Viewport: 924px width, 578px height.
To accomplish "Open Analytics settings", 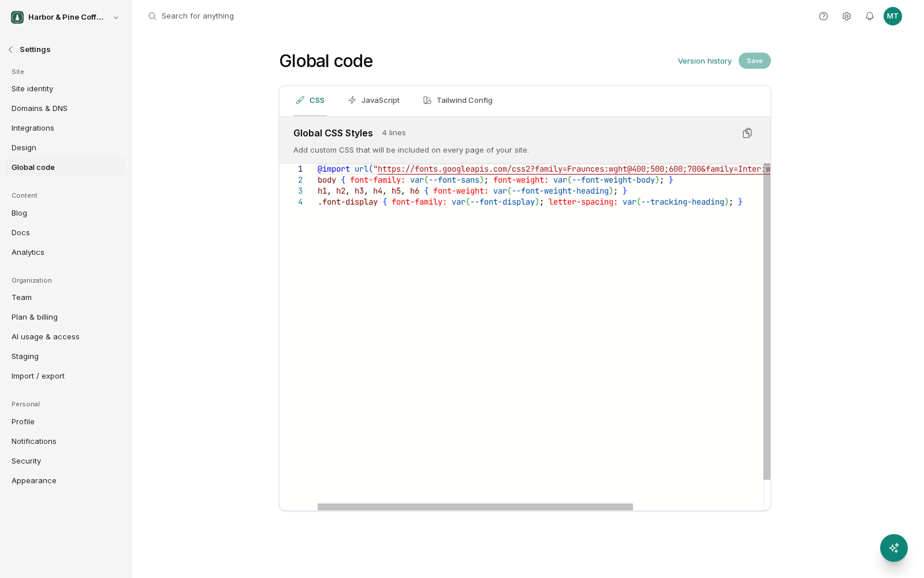I will pyautogui.click(x=65, y=253).
